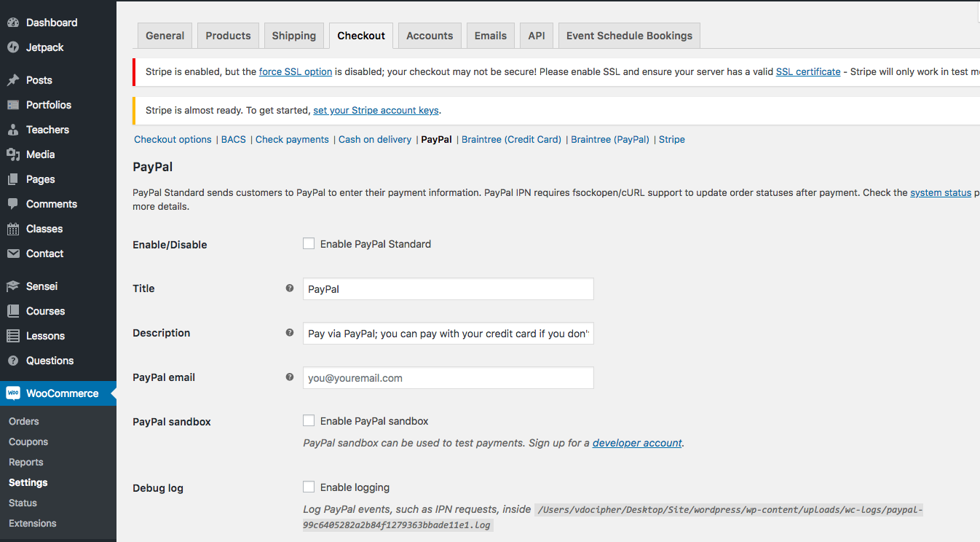Open the Products settings tab
The image size is (980, 542).
228,36
